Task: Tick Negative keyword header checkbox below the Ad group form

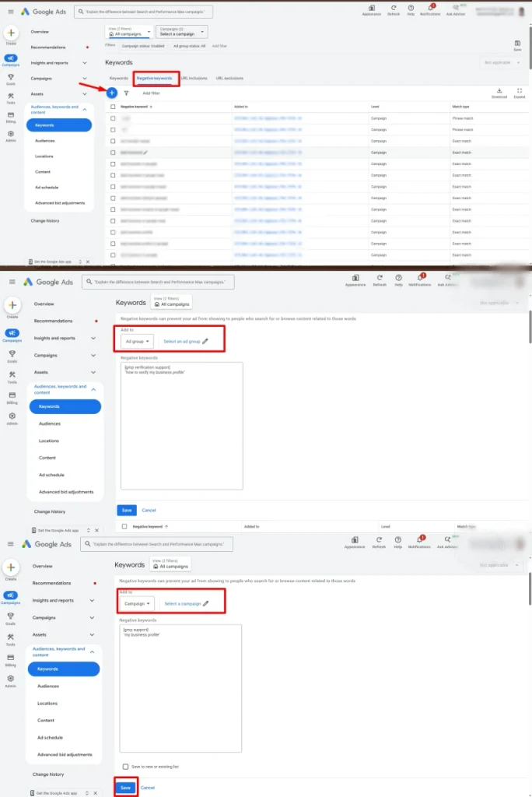Action: pos(124,527)
